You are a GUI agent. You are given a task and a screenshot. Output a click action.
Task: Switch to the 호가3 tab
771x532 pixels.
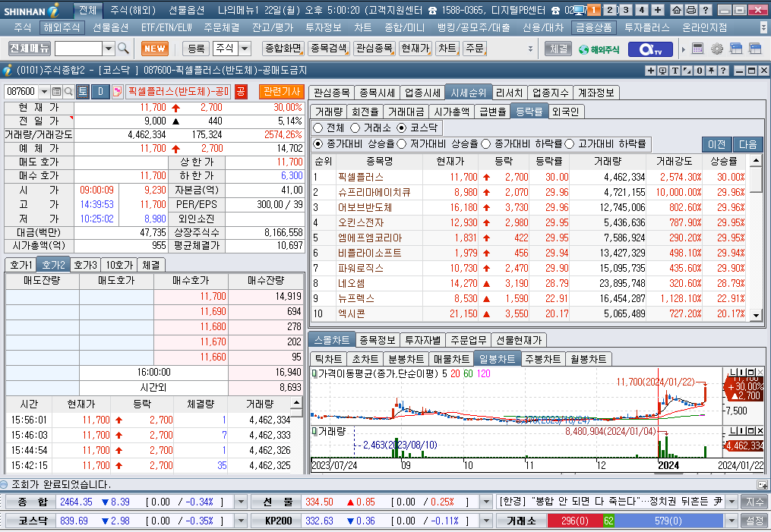[86, 265]
